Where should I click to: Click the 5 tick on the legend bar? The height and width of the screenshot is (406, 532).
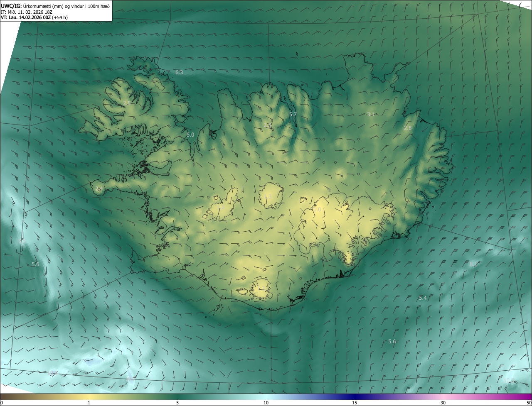177,403
